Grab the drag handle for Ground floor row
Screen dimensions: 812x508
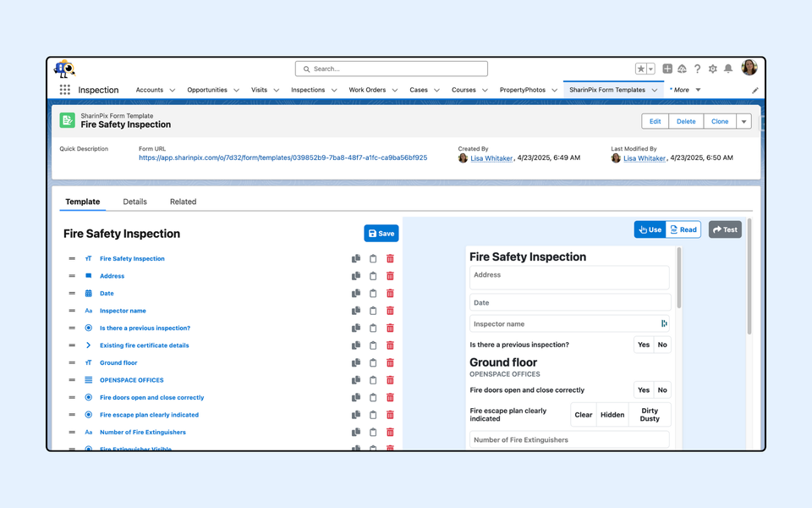point(72,363)
